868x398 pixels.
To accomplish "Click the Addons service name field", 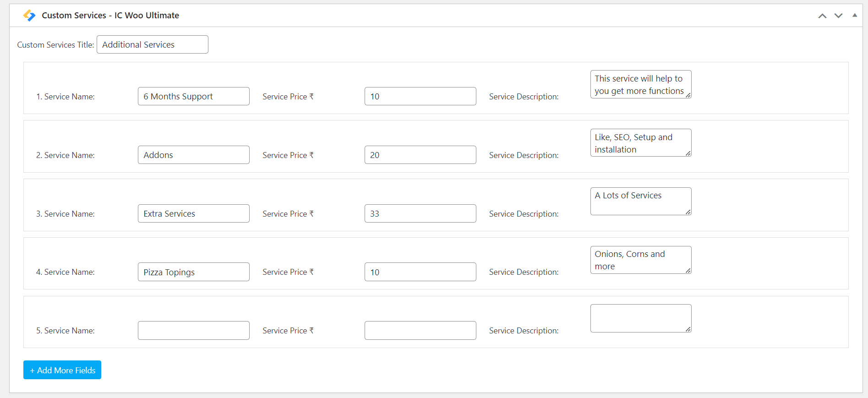I will (194, 155).
